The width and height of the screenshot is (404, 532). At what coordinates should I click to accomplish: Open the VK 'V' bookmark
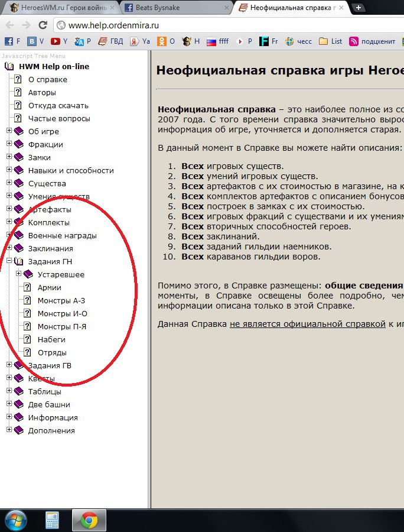coord(35,41)
